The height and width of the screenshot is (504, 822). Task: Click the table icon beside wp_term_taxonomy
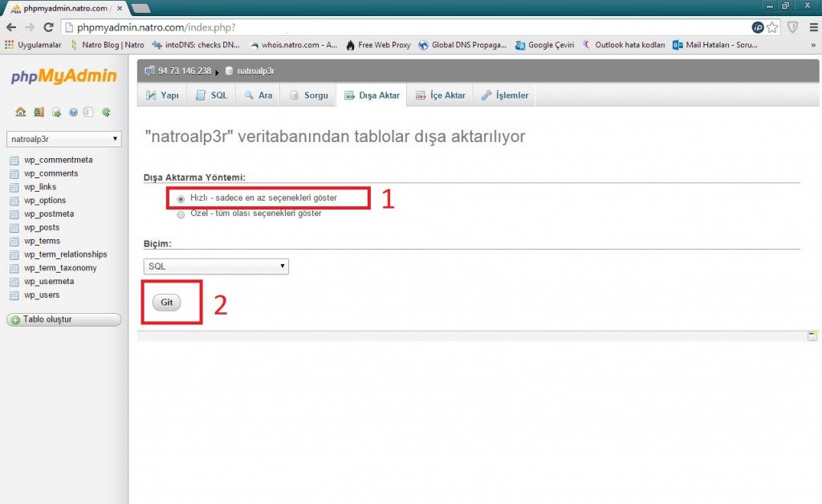(x=14, y=268)
